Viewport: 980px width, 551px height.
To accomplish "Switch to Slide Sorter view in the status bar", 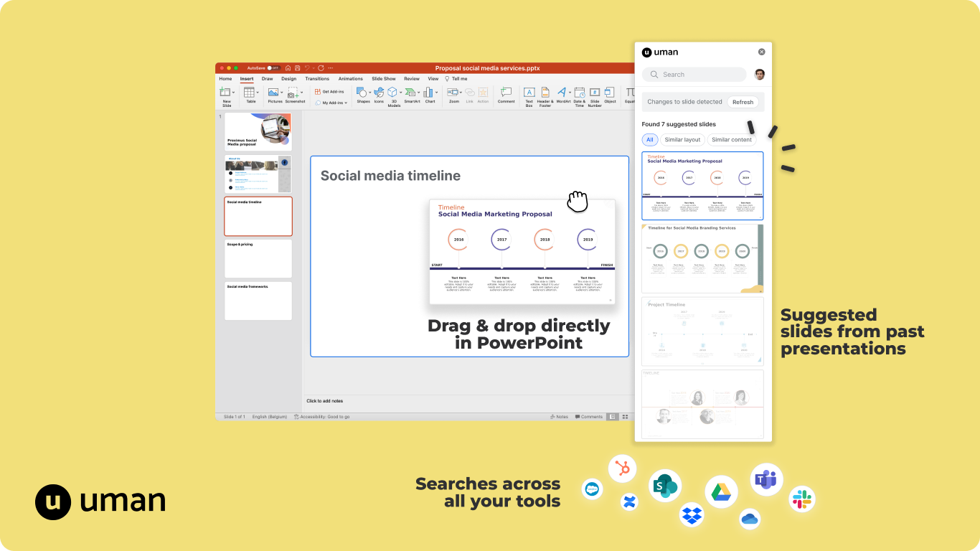I will pos(625,417).
